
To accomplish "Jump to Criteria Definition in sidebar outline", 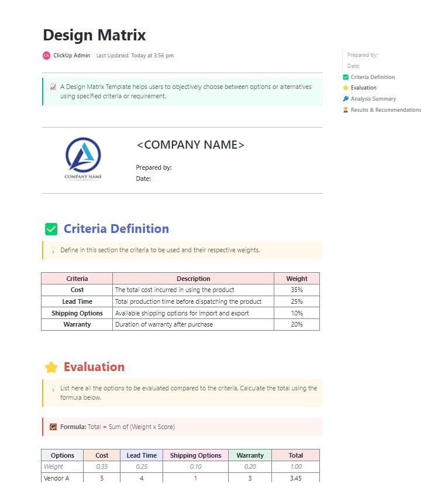I will pos(373,77).
